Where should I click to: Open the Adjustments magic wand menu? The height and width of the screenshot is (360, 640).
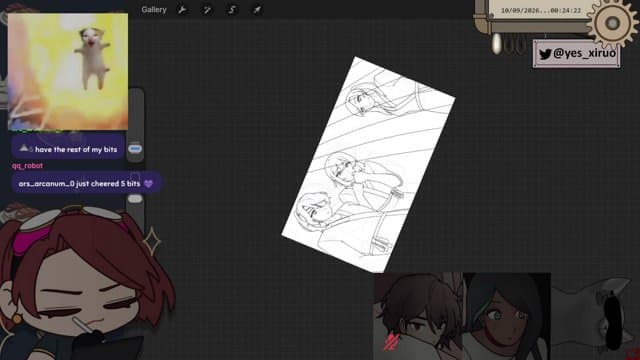[207, 10]
